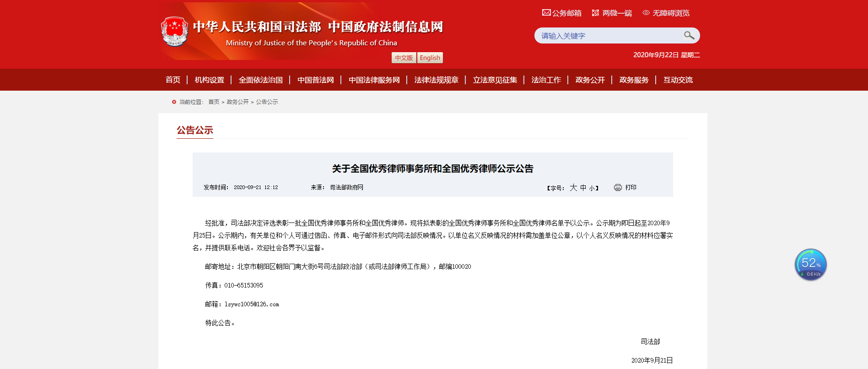The width and height of the screenshot is (868, 369).
Task: Click the 两微一端 QR code icon
Action: (595, 13)
